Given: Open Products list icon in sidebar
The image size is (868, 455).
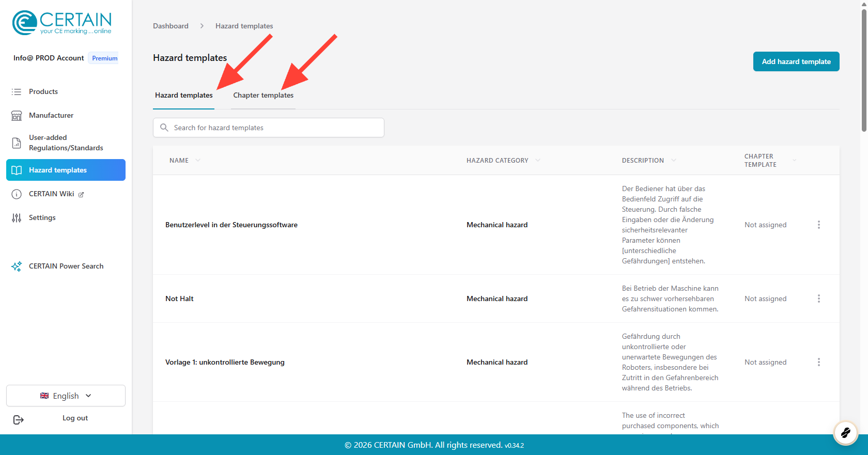Looking at the screenshot, I should point(17,91).
